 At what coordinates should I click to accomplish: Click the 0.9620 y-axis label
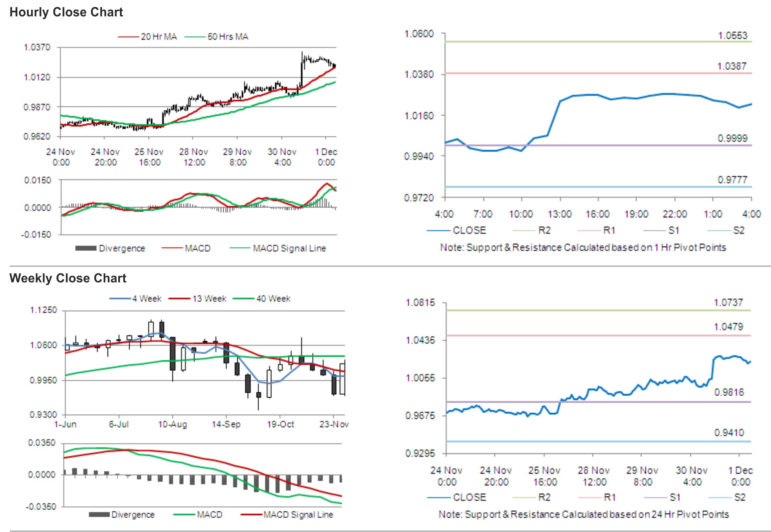[37, 136]
